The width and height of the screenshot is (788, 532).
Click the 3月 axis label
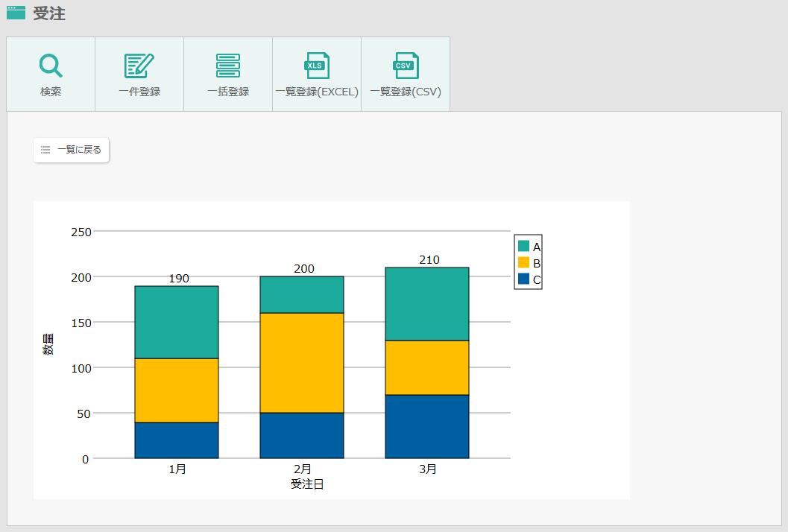click(428, 469)
